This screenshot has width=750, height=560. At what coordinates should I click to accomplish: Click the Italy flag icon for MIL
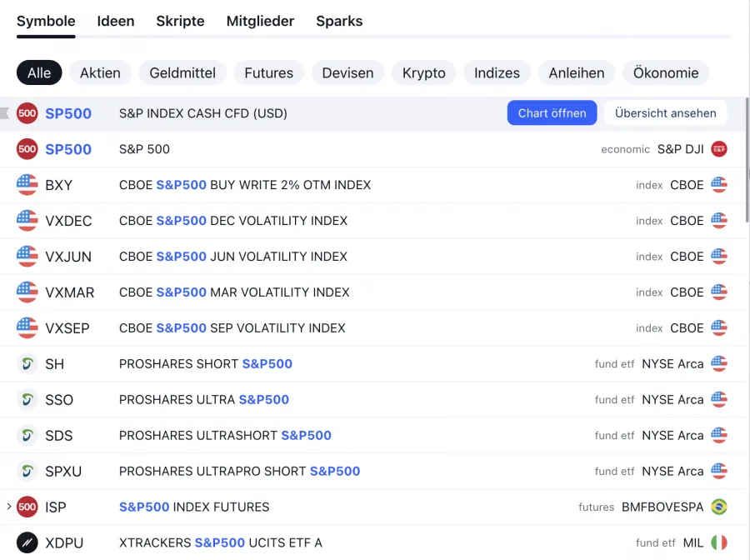(718, 542)
